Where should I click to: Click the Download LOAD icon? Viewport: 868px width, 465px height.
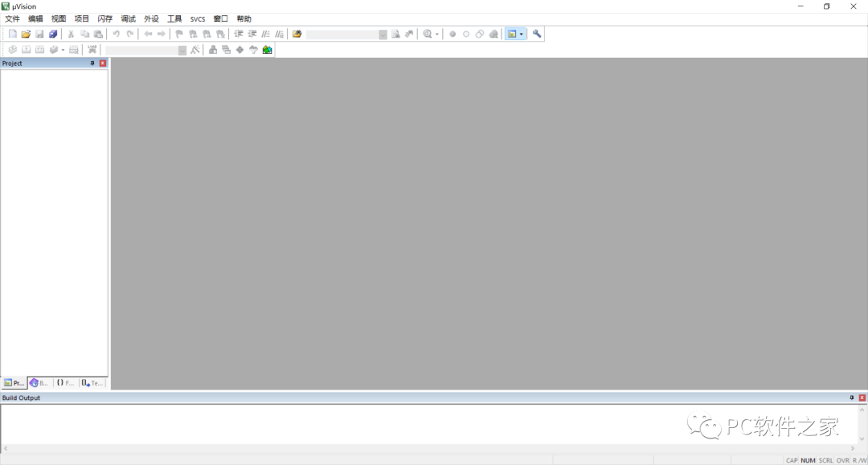[92, 50]
